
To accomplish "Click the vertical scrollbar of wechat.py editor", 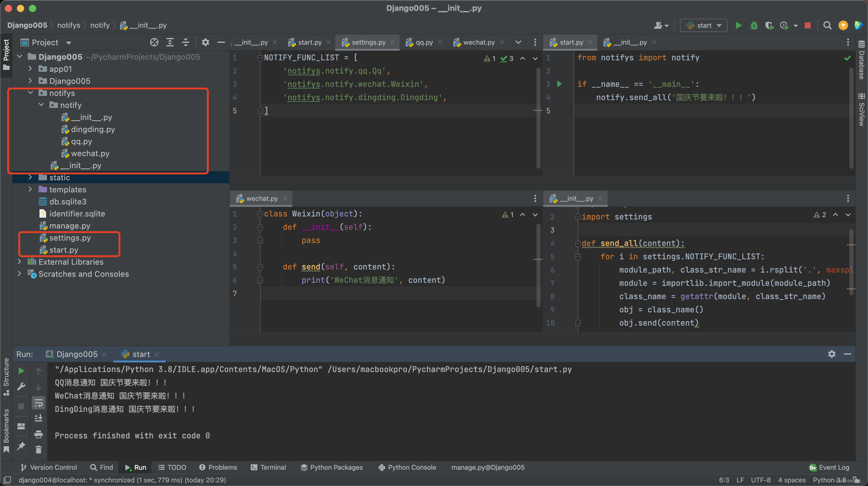I will 538,265.
